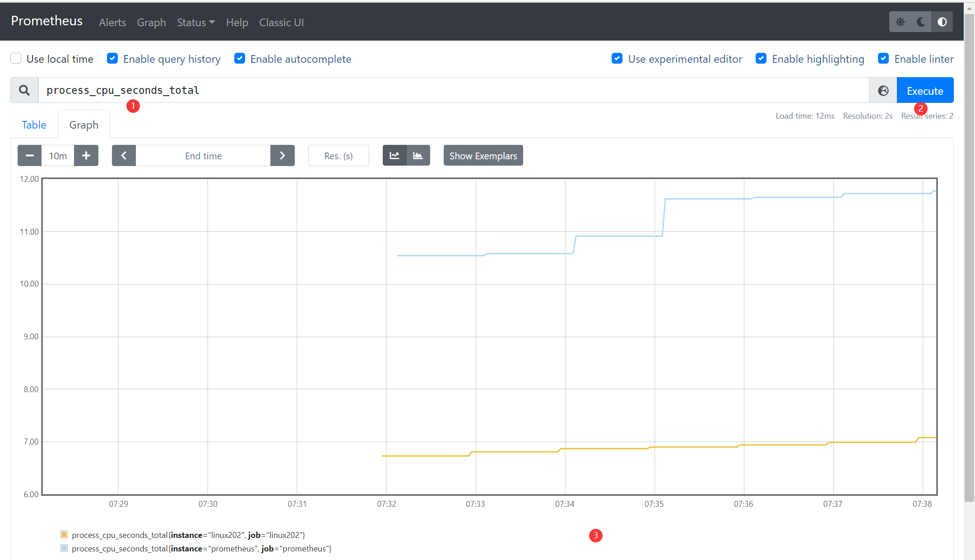
Task: Click the Load time: 12ms text
Action: (805, 116)
